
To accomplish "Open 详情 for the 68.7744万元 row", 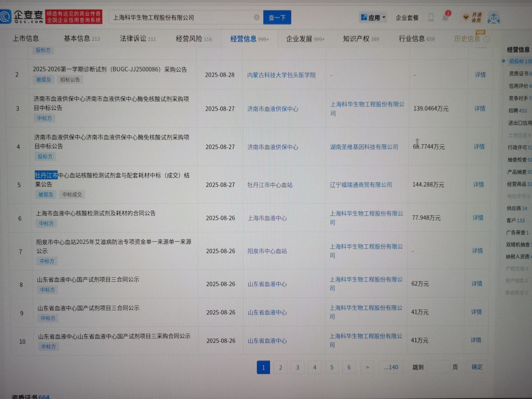I will 479,146.
